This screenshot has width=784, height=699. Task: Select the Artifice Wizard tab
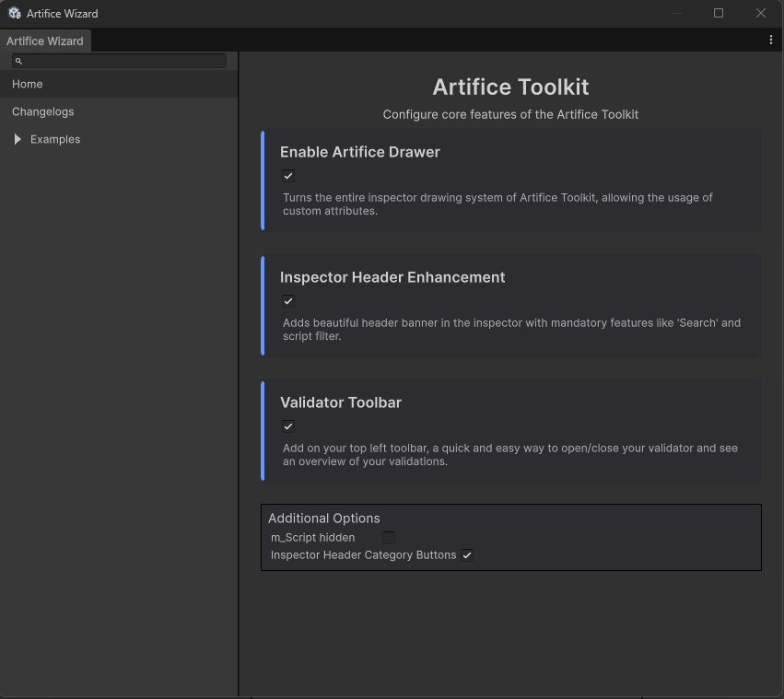pos(45,41)
